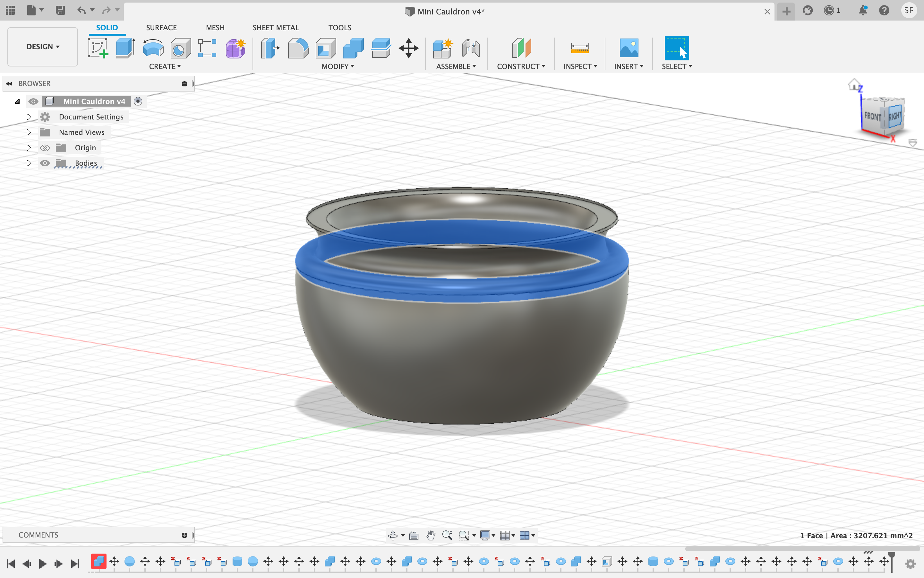
Task: Switch to the TOOLS tab
Action: 340,28
